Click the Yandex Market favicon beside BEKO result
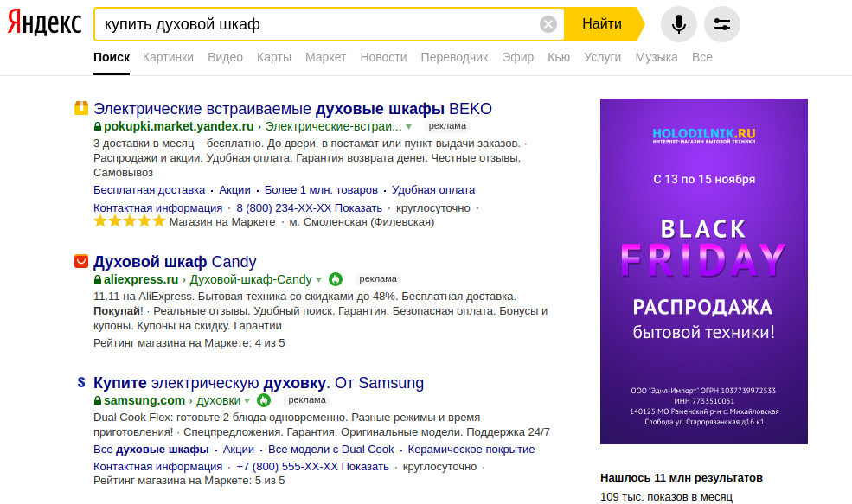 click(x=80, y=109)
